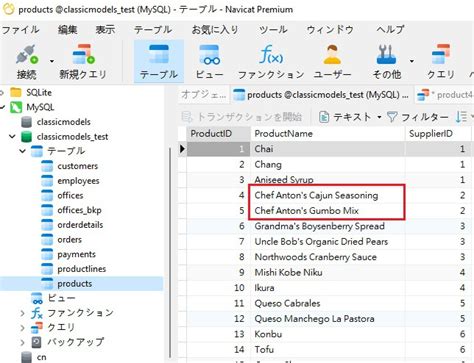Click the ユーザー user icon
The height and width of the screenshot is (363, 474).
(332, 55)
